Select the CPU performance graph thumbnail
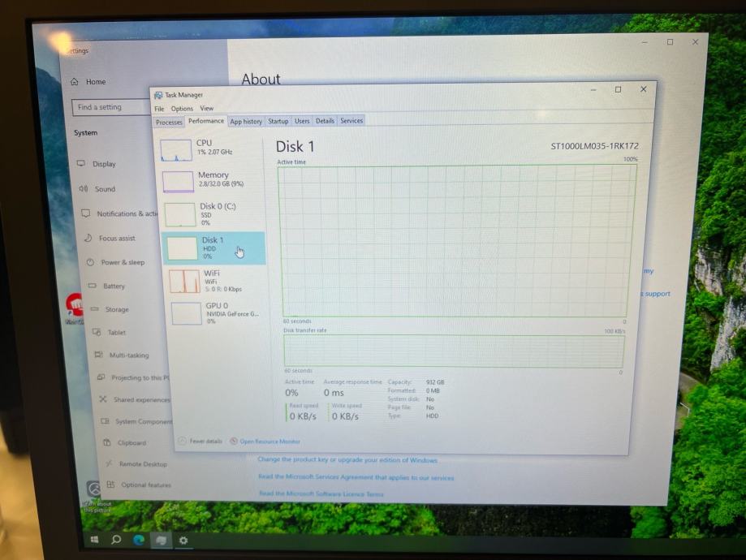This screenshot has height=560, width=746. point(176,150)
